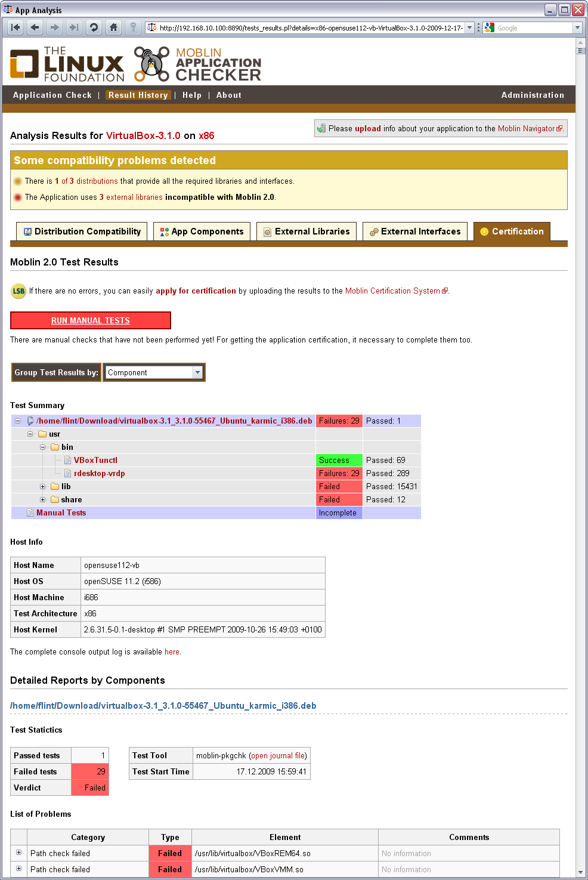This screenshot has height=880, width=588.
Task: Open the browser Home page
Action: [x=113, y=27]
